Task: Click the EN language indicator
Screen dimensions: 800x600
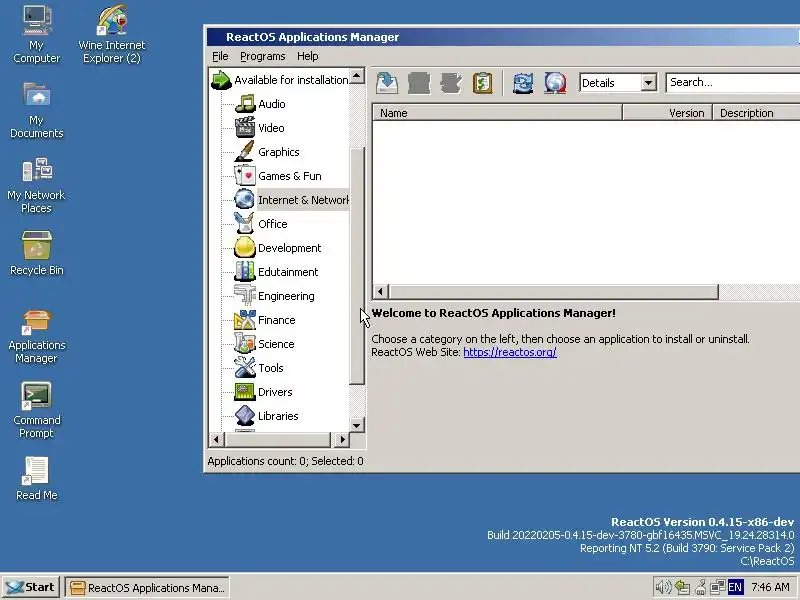Action: [x=735, y=587]
